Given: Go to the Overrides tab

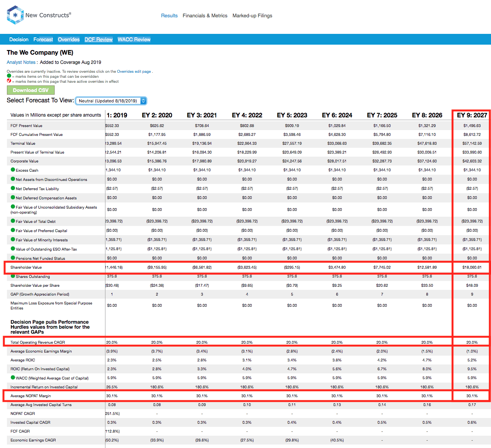Looking at the screenshot, I should point(69,40).
